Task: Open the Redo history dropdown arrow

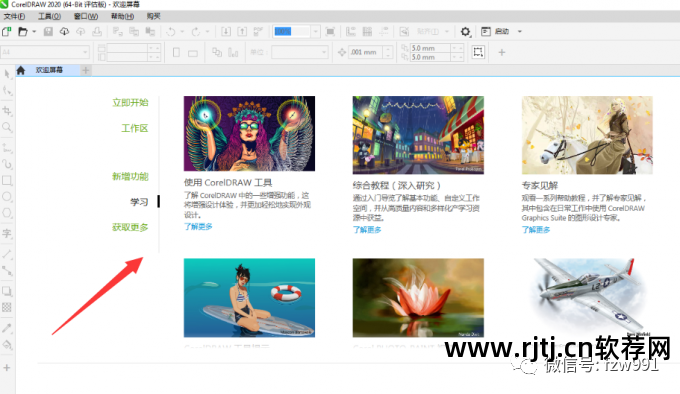Action: 207,32
